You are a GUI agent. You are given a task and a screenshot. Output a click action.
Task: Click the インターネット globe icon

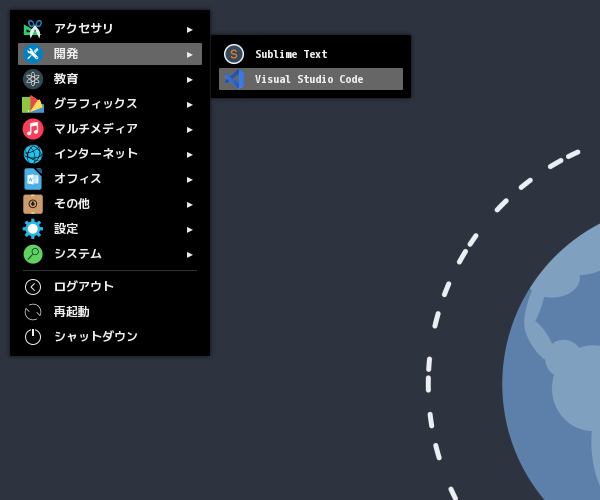coord(33,154)
